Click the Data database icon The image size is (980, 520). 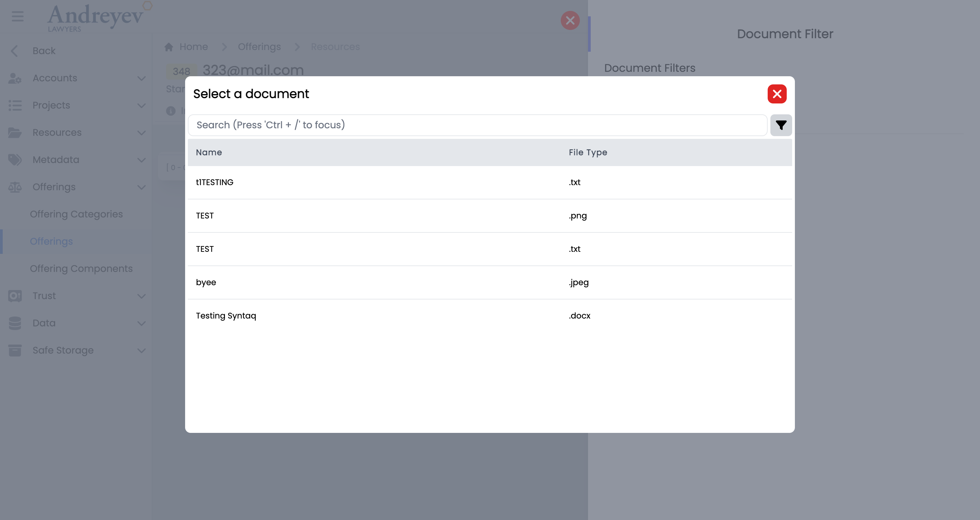15,323
